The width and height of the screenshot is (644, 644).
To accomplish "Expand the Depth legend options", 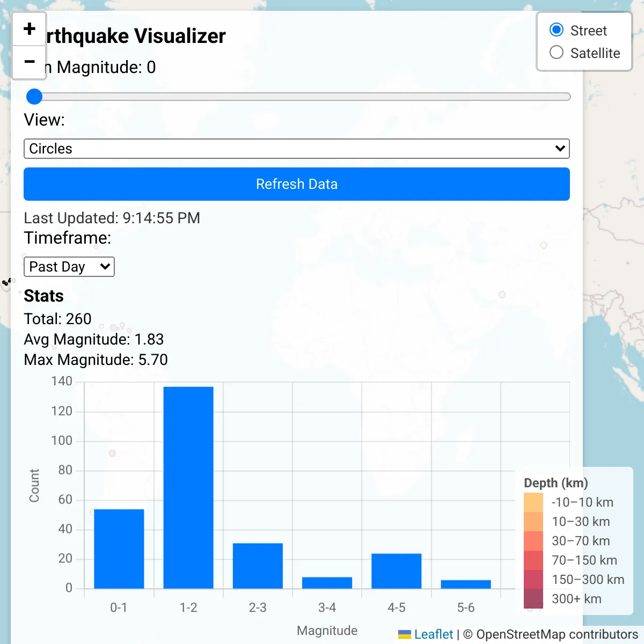I will click(x=556, y=483).
